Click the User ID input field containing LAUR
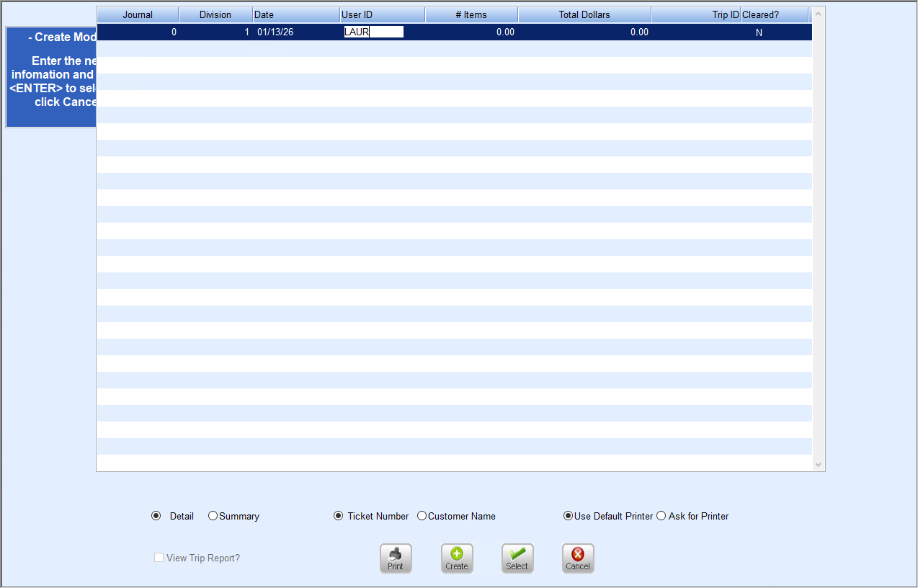 (374, 32)
